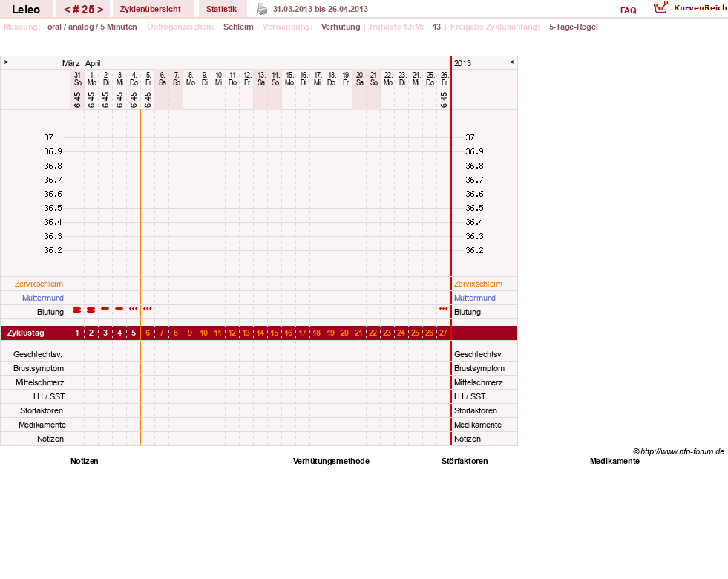The width and height of the screenshot is (728, 579).
Task: Click the right chart collapse arrow
Action: tap(512, 62)
